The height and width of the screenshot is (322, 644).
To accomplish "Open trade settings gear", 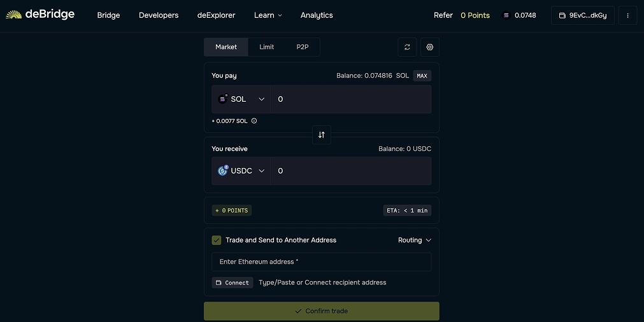I will [430, 47].
